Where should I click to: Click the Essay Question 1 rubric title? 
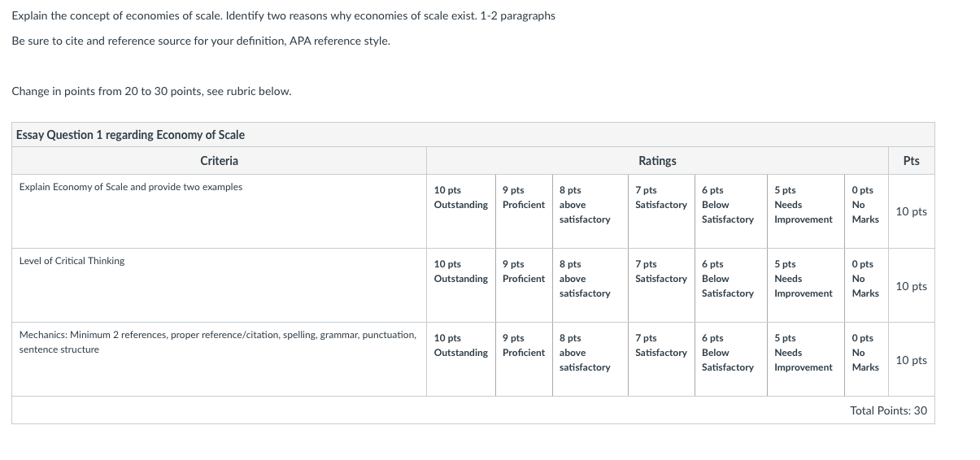[x=130, y=135]
